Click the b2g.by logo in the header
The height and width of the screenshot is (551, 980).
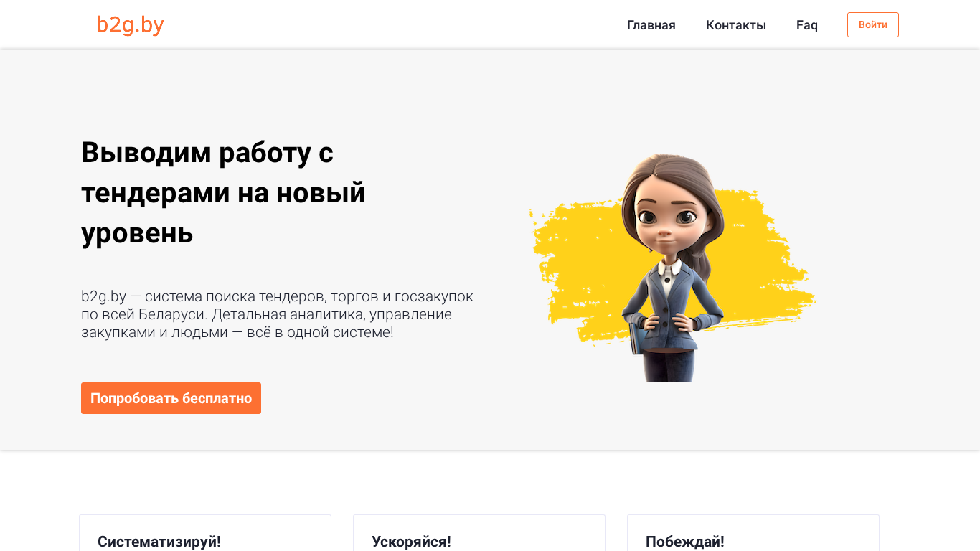(130, 25)
